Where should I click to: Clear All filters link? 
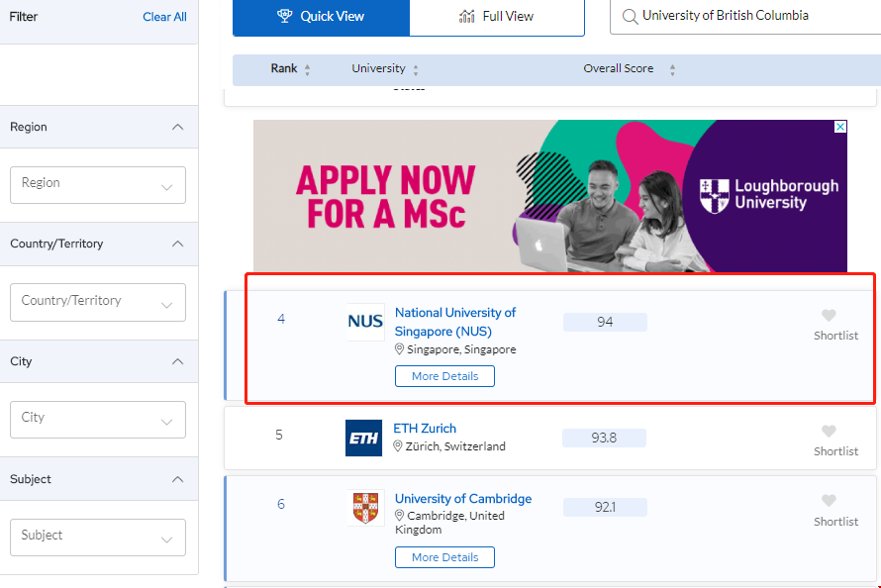point(164,17)
